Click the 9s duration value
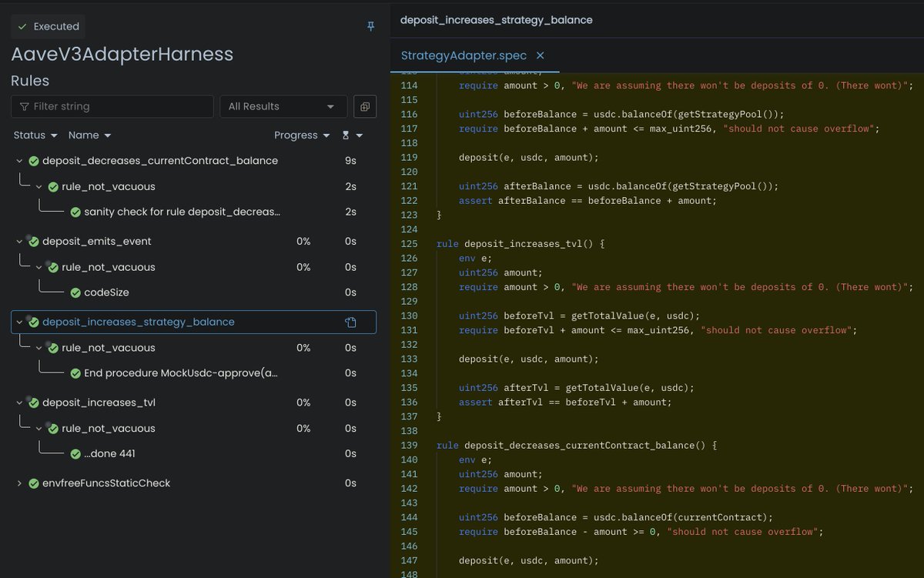924x578 pixels. pos(350,161)
